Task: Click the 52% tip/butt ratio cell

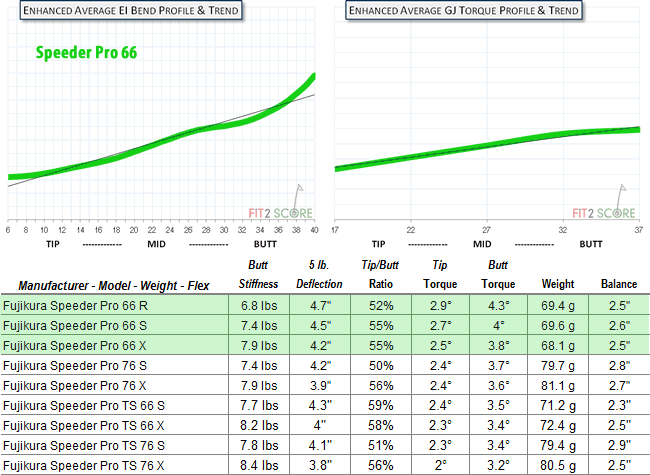Action: pyautogui.click(x=381, y=305)
